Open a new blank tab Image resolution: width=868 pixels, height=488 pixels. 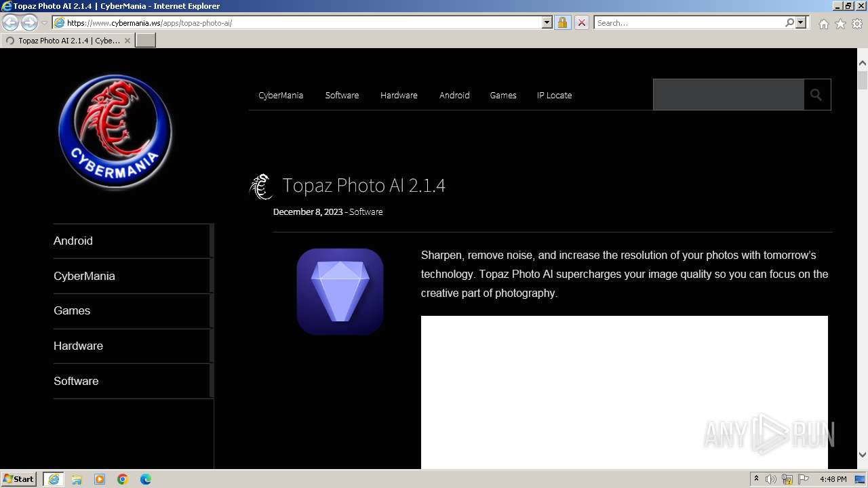click(146, 41)
